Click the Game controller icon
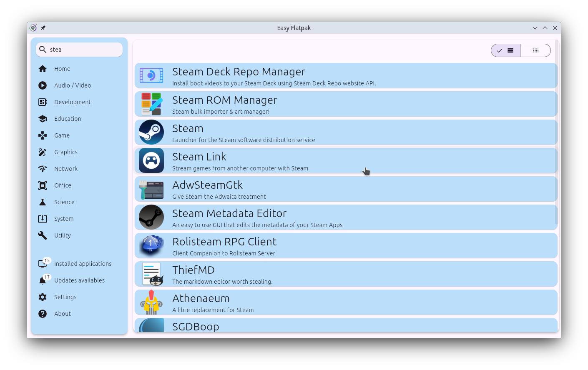The image size is (588, 370). (x=43, y=135)
